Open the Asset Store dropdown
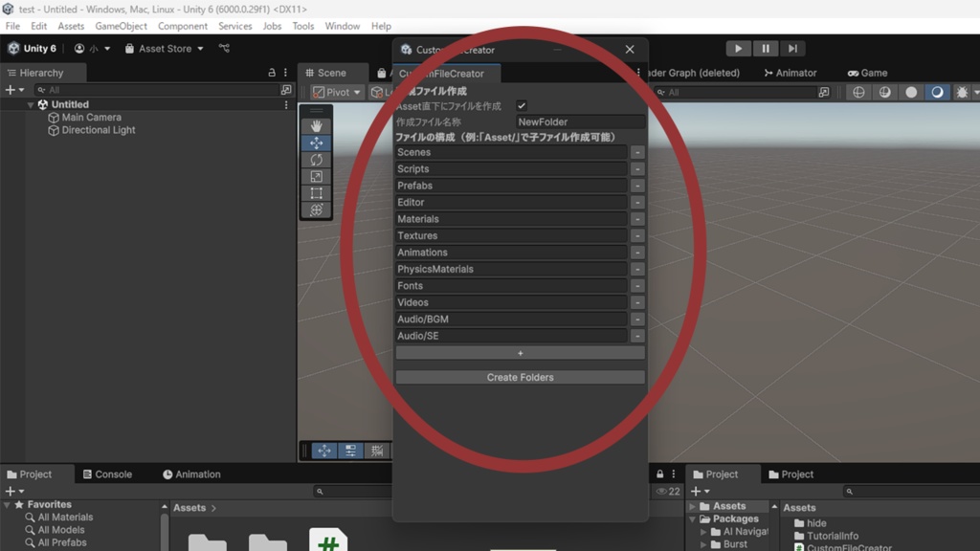This screenshot has height=551, width=980. point(165,49)
